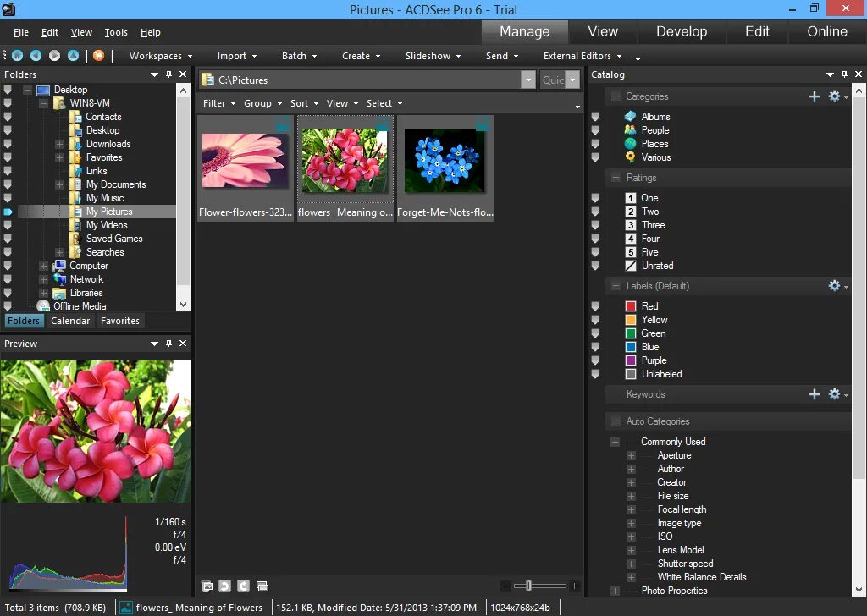Toggle Easy-Select marker for Red label
This screenshot has width=867, height=616.
[x=595, y=306]
